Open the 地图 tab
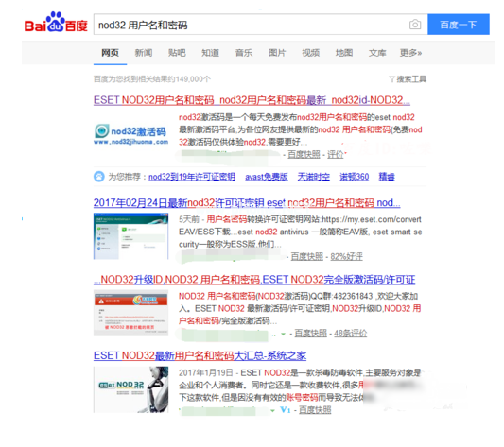Screen dimensions: 504x447 click(x=344, y=53)
